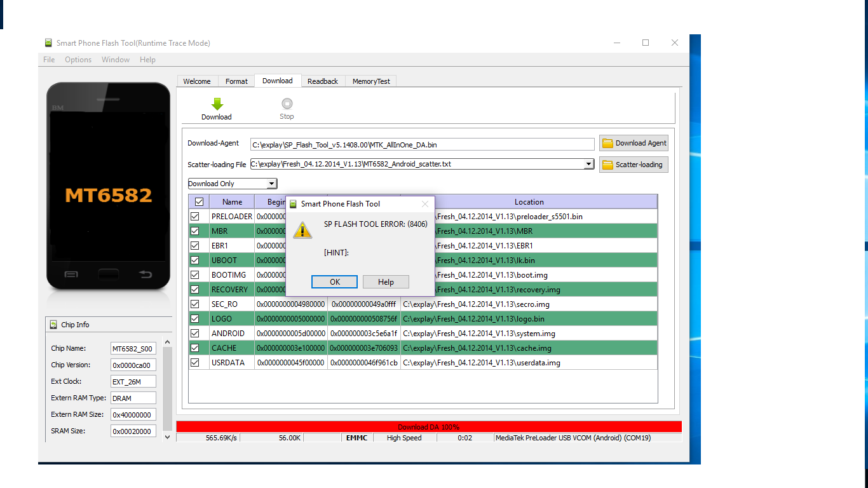Screen dimensions: 868x488
Task: Click the Download-Agent file path field
Action: (422, 145)
